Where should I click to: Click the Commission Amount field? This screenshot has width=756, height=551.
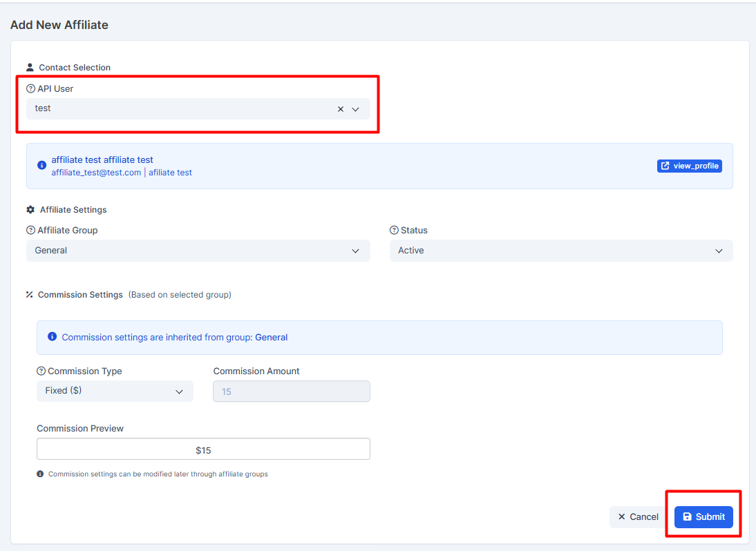[291, 391]
